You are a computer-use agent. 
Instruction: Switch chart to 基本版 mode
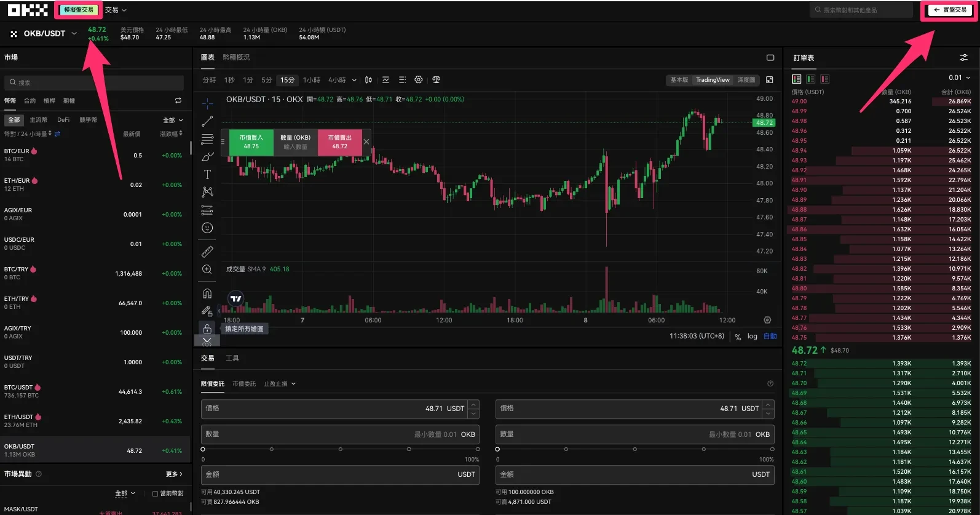point(679,80)
